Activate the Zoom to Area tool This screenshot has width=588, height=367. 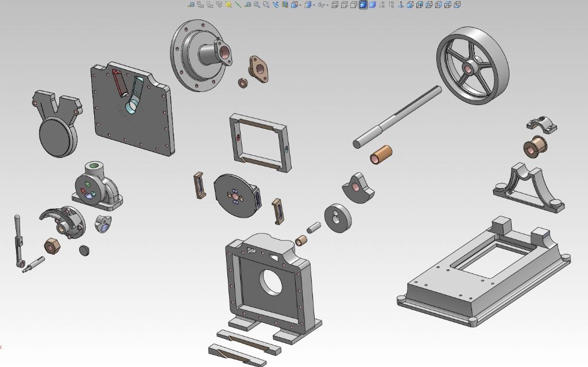click(x=266, y=5)
